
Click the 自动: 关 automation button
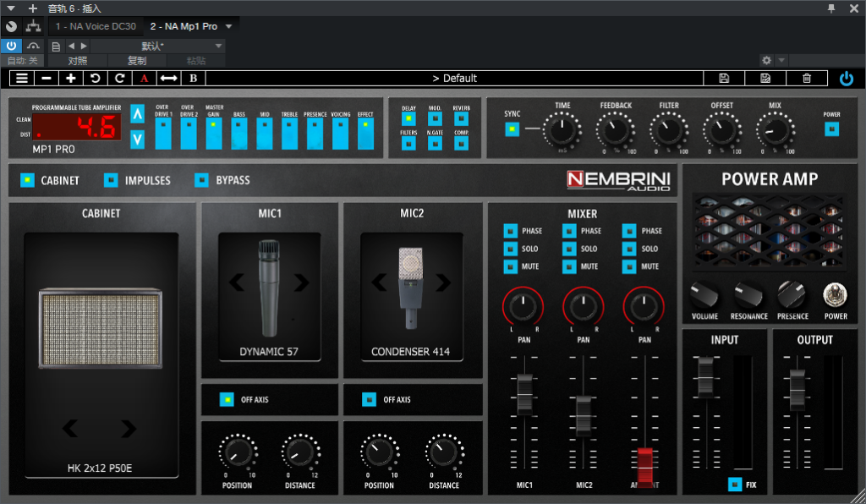[23, 61]
